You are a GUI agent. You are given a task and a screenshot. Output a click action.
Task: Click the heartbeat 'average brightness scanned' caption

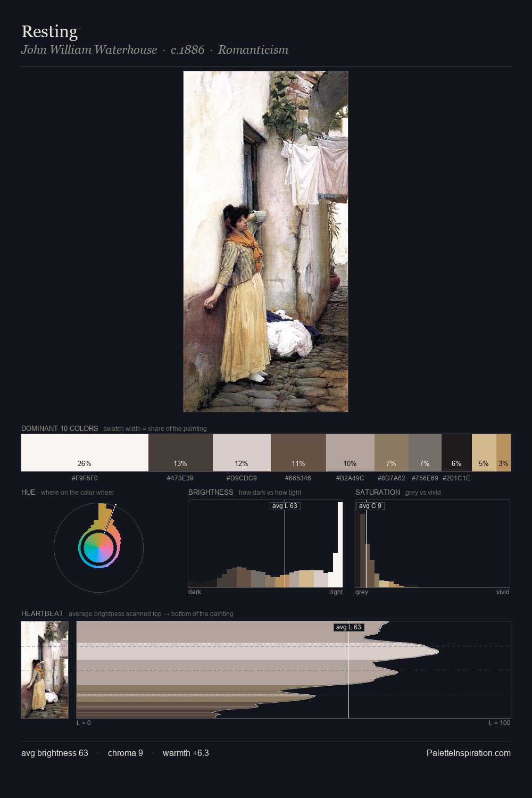pos(151,614)
